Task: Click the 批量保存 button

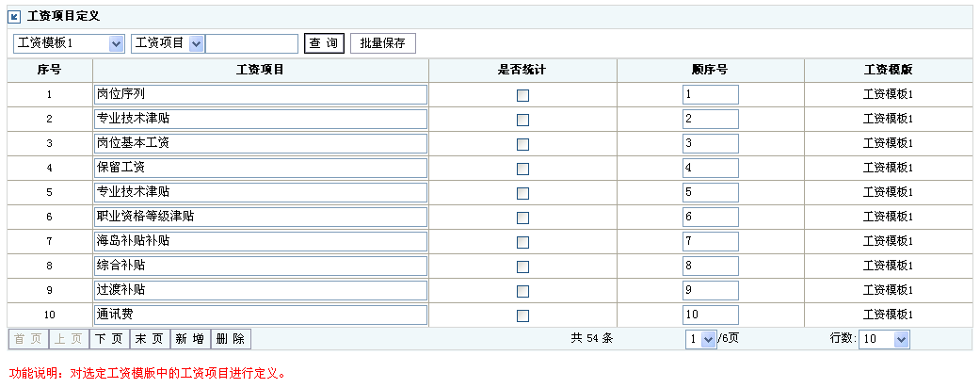Action: 382,43
